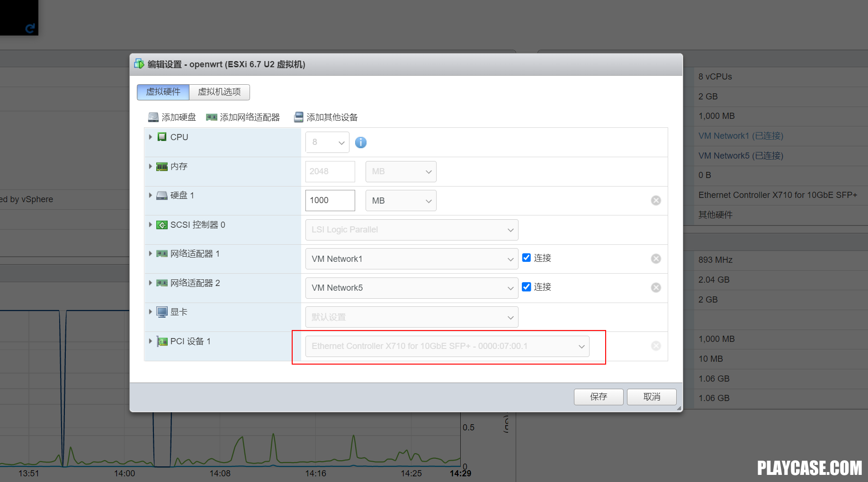Click the memory row icon
The image size is (868, 482).
point(162,166)
